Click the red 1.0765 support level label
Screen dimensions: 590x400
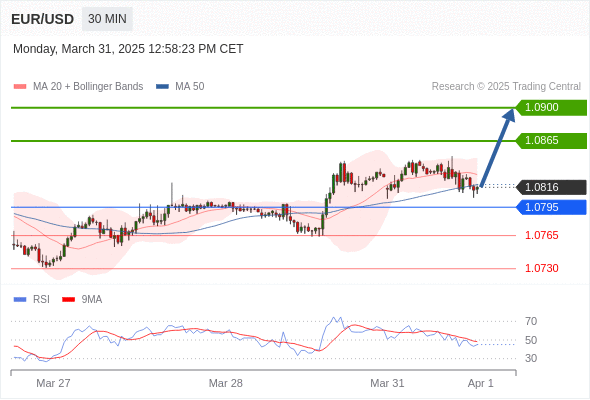(x=541, y=236)
